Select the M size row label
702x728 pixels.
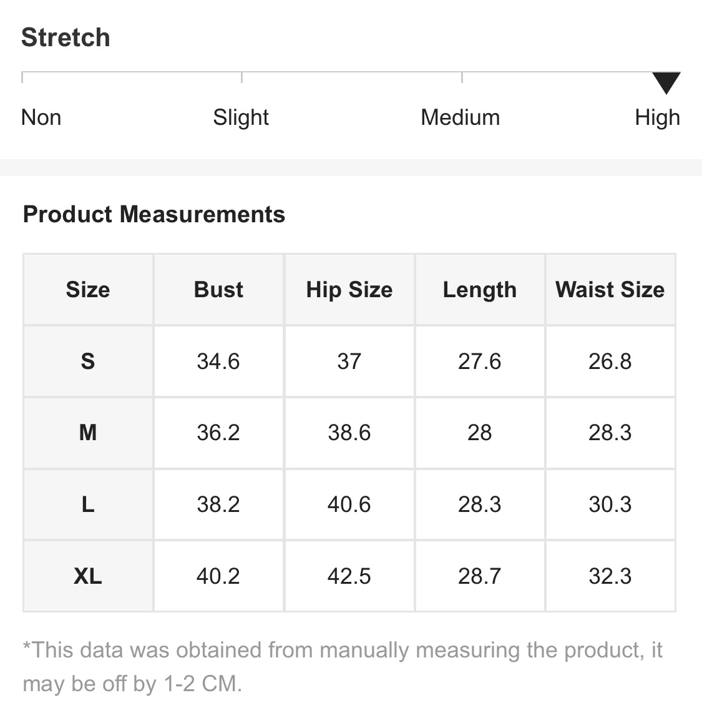click(88, 433)
